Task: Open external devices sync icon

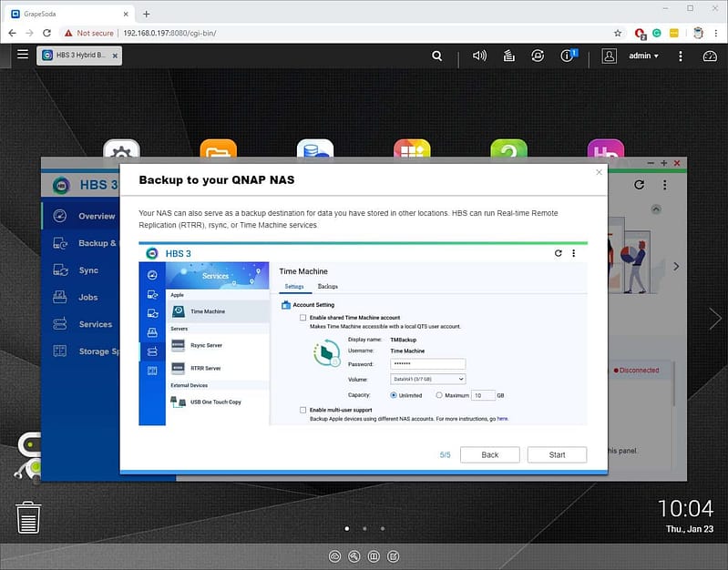Action: tap(538, 56)
